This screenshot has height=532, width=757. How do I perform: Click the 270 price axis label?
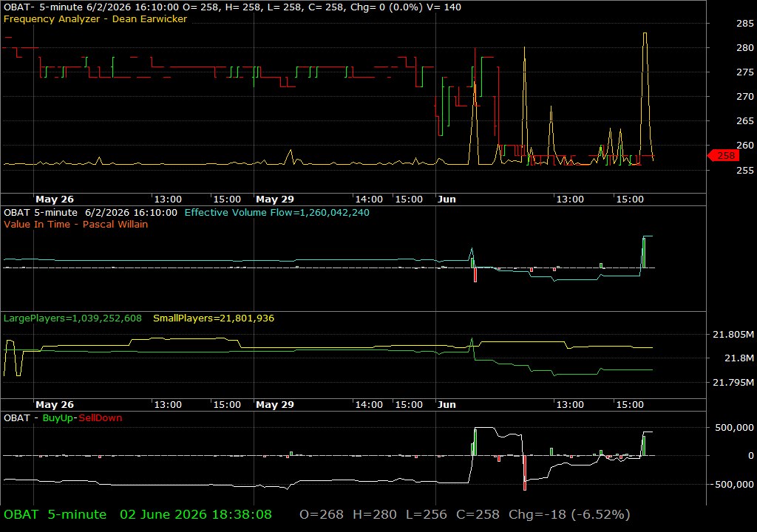(745, 97)
